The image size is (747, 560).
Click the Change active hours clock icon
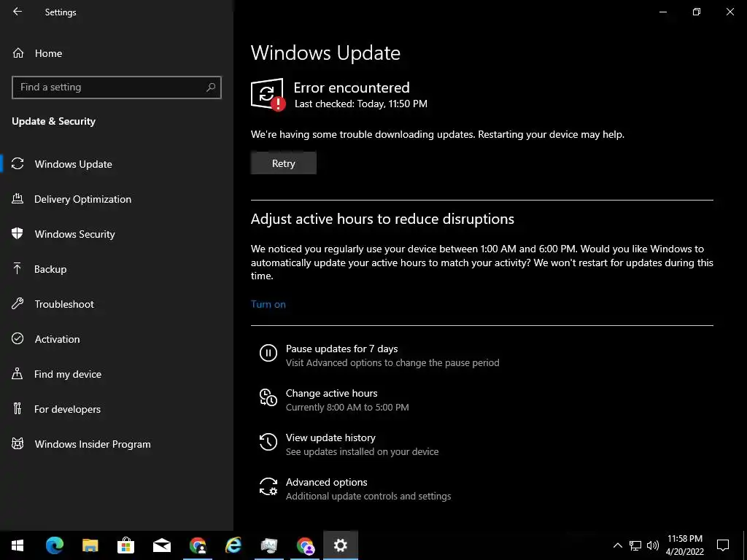pos(268,397)
